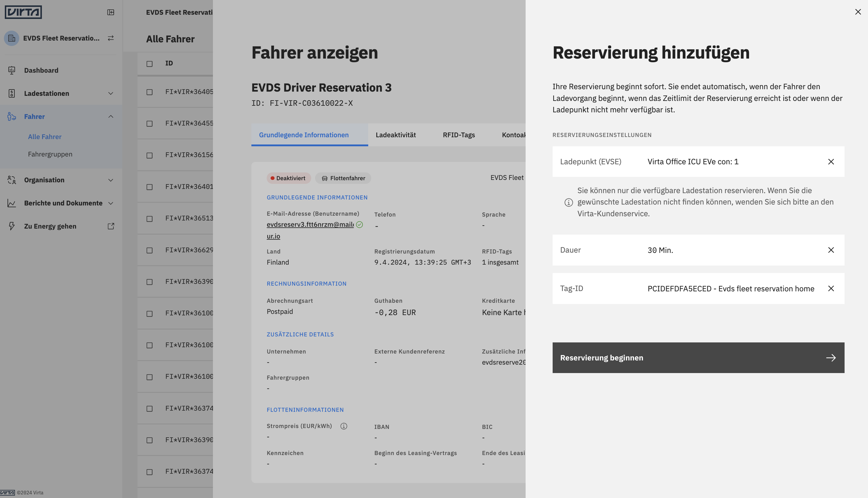868x498 pixels.
Task: Open the Dauer duration selector
Action: click(698, 250)
